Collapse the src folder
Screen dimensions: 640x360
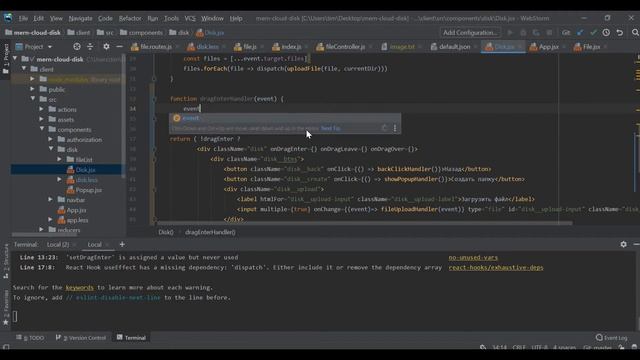point(33,99)
